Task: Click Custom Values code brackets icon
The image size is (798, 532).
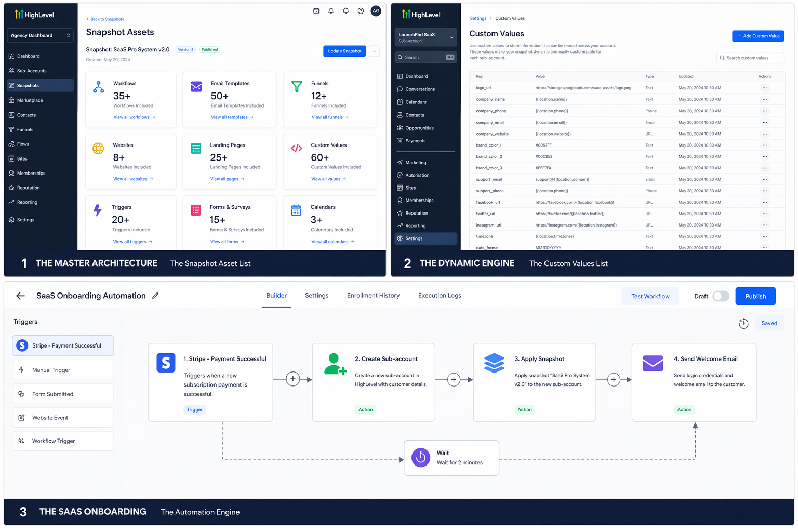Action: pyautogui.click(x=297, y=148)
